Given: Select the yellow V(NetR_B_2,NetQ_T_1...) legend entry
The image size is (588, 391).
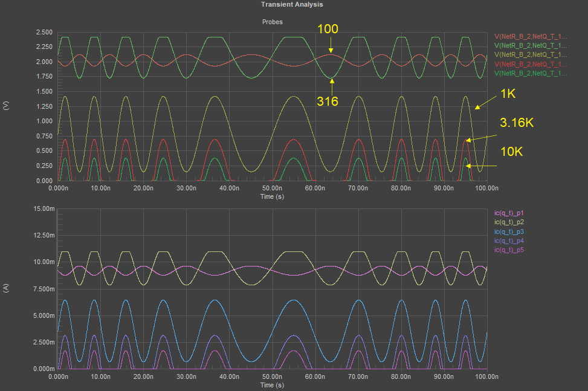Looking at the screenshot, I should [x=531, y=54].
